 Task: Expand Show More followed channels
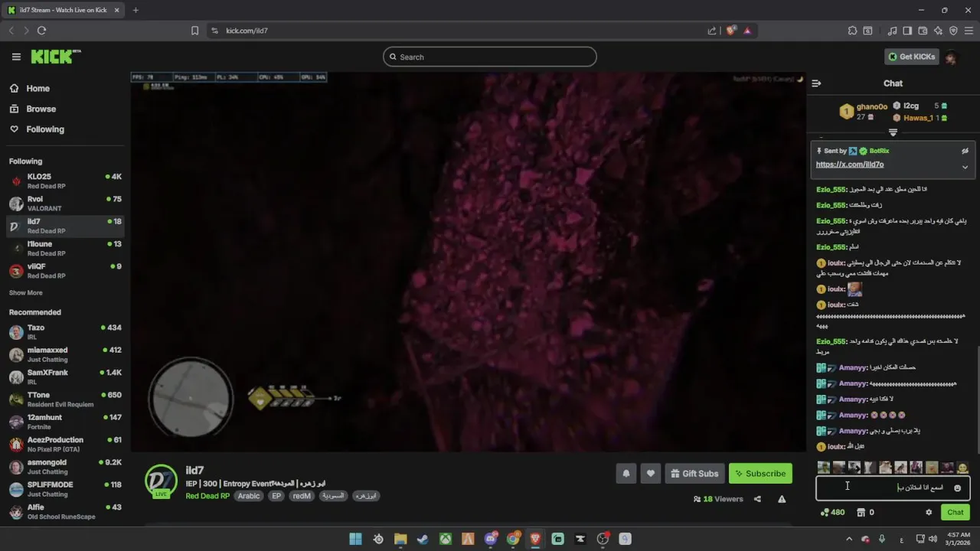tap(26, 293)
